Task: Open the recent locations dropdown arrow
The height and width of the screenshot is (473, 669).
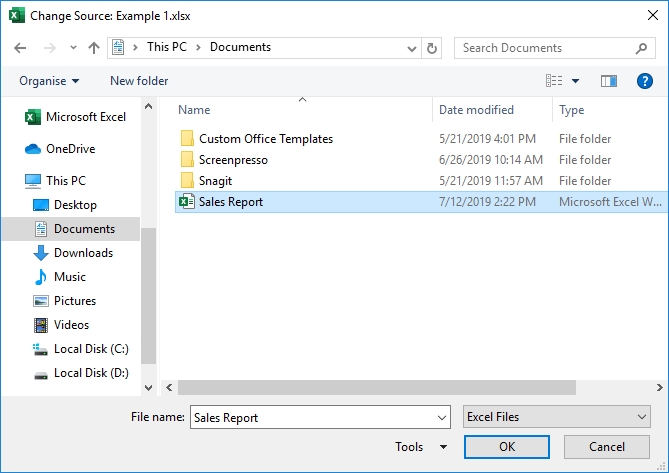Action: 73,48
